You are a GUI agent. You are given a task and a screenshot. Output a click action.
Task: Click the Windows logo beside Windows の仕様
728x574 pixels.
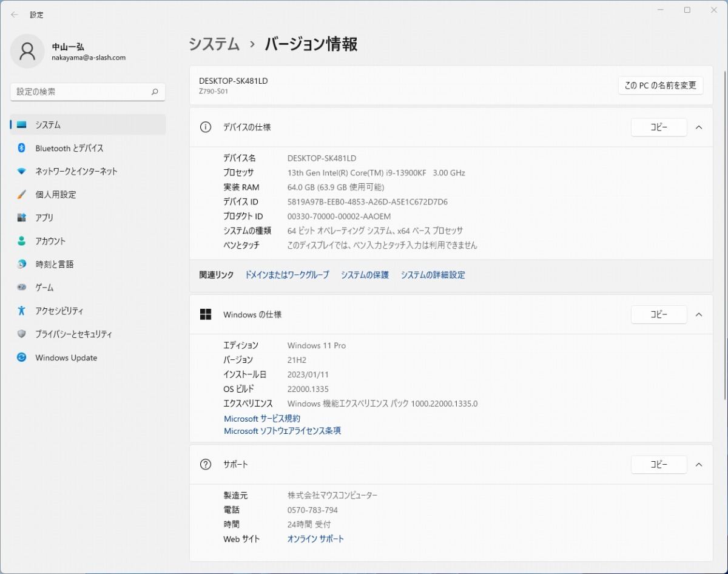(206, 314)
